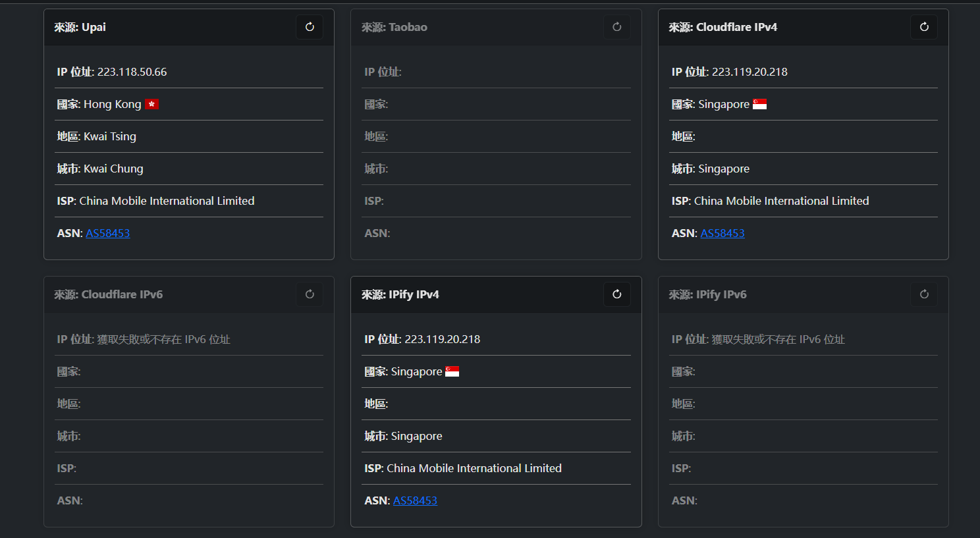Click the Upai card's ISP China Mobile text

pos(166,201)
